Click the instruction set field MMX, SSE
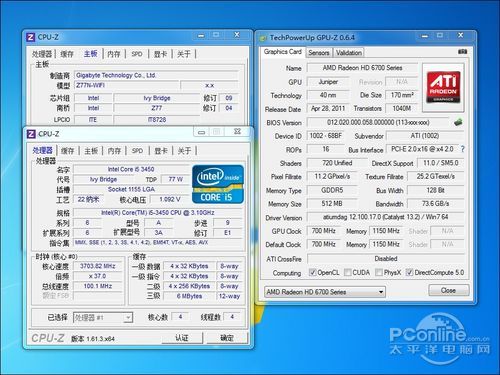The image size is (500, 375). pyautogui.click(x=158, y=243)
